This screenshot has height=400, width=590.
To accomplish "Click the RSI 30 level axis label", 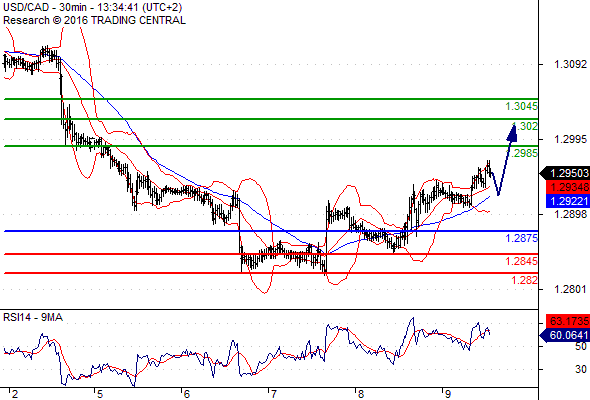I will click(x=581, y=369).
